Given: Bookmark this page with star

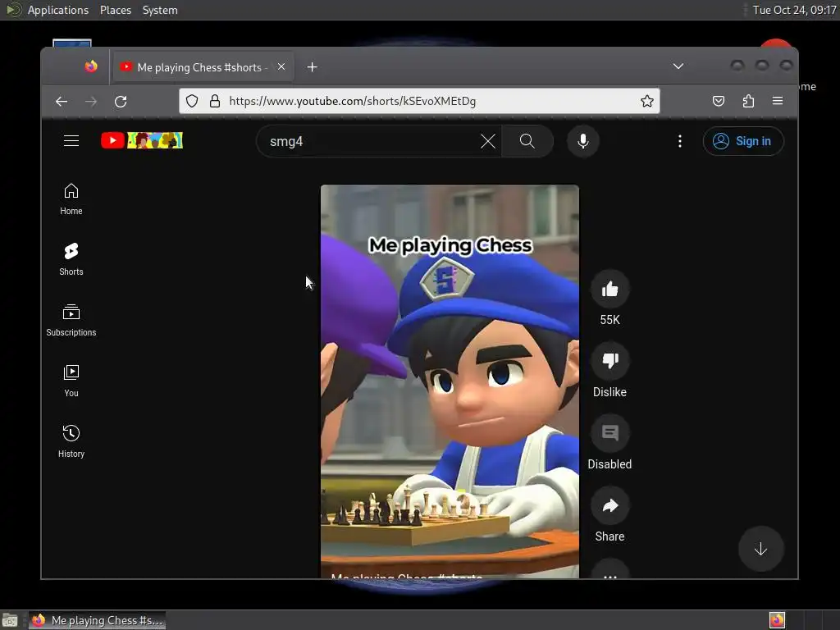Looking at the screenshot, I should (647, 101).
